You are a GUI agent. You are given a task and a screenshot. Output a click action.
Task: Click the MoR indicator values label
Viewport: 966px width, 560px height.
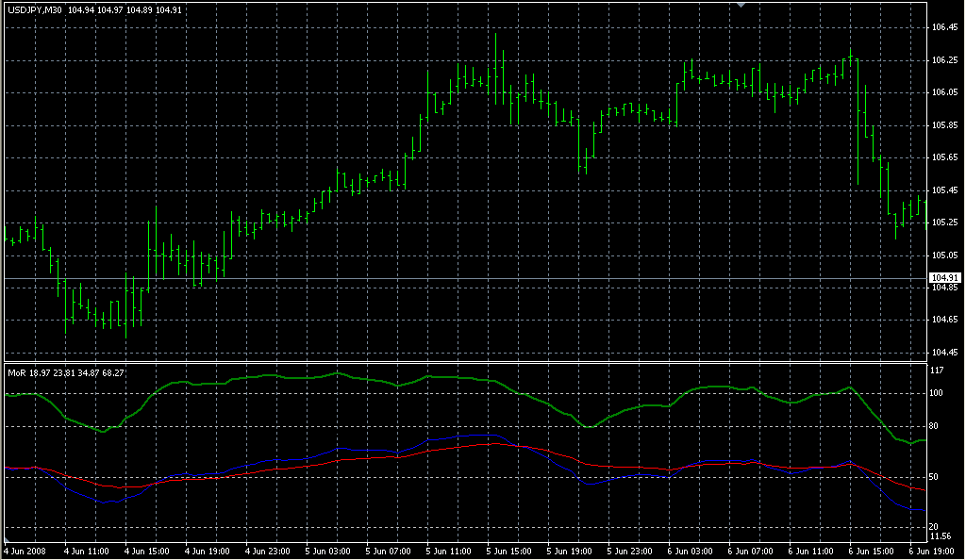pyautogui.click(x=65, y=372)
